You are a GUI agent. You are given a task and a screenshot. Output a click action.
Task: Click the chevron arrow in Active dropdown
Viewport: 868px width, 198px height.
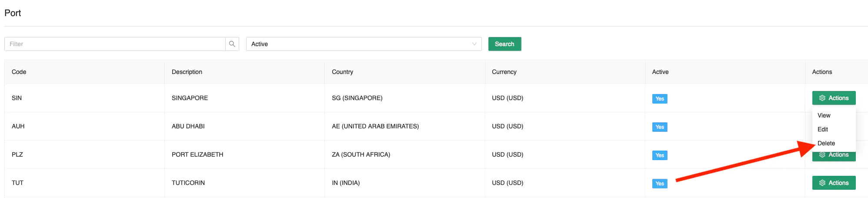[474, 44]
